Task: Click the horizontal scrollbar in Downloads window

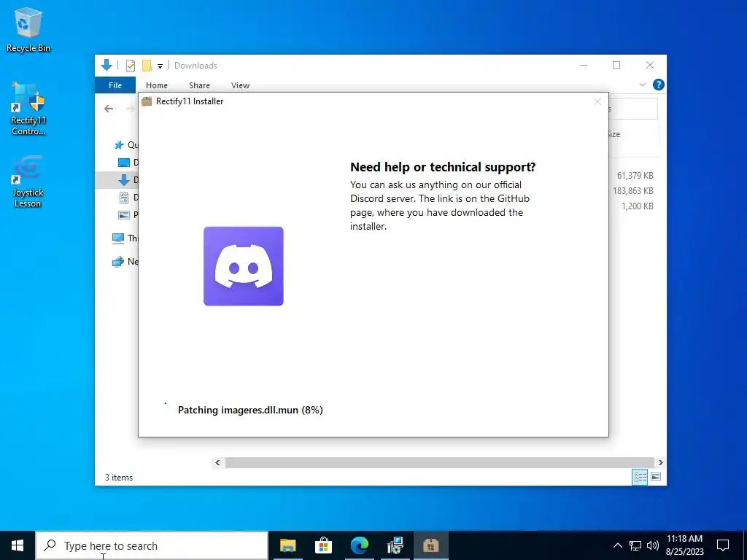Action: click(439, 462)
